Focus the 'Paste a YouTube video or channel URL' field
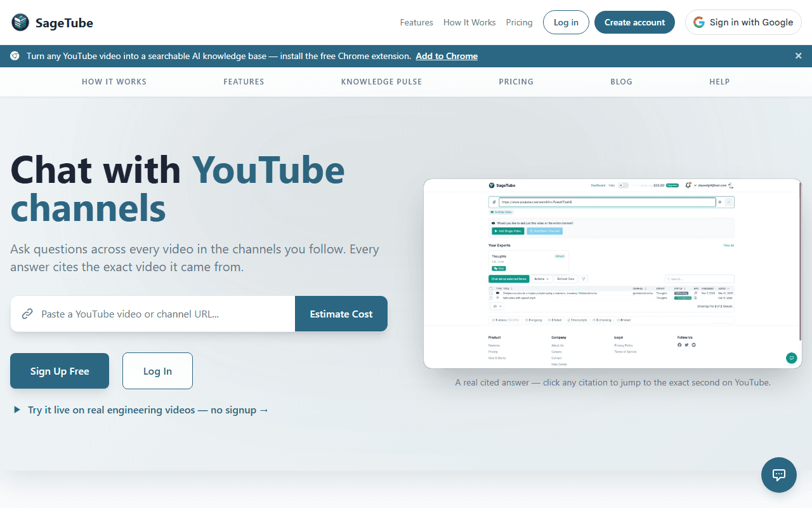The height and width of the screenshot is (508, 812). pos(153,314)
